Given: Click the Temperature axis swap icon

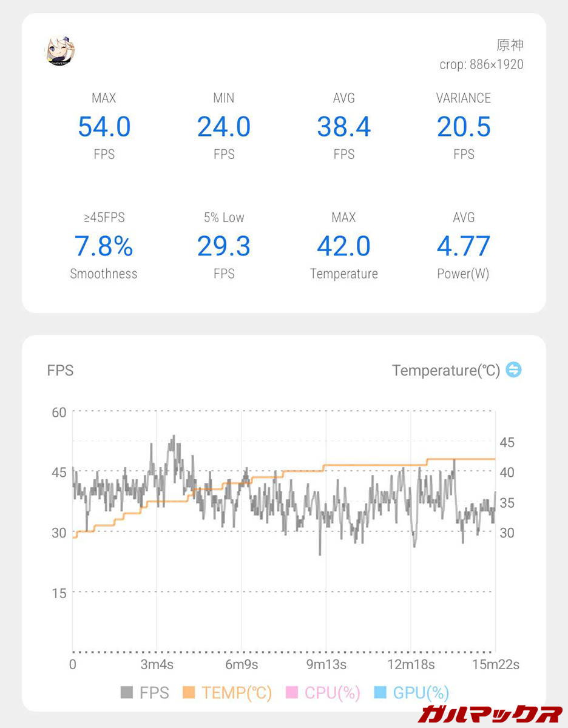Looking at the screenshot, I should [513, 369].
